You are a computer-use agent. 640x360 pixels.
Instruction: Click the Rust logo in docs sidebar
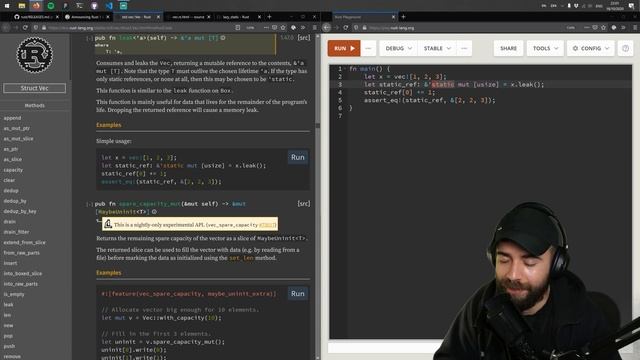(35, 55)
